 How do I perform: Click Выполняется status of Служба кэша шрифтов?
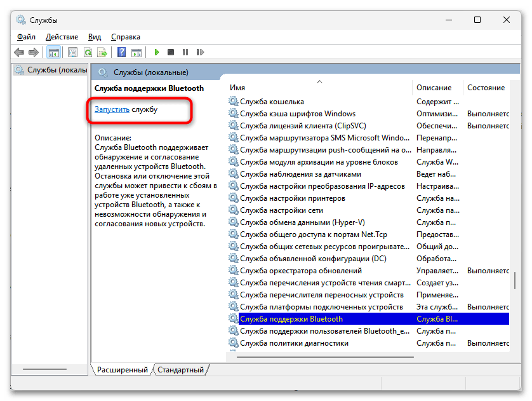click(x=488, y=113)
